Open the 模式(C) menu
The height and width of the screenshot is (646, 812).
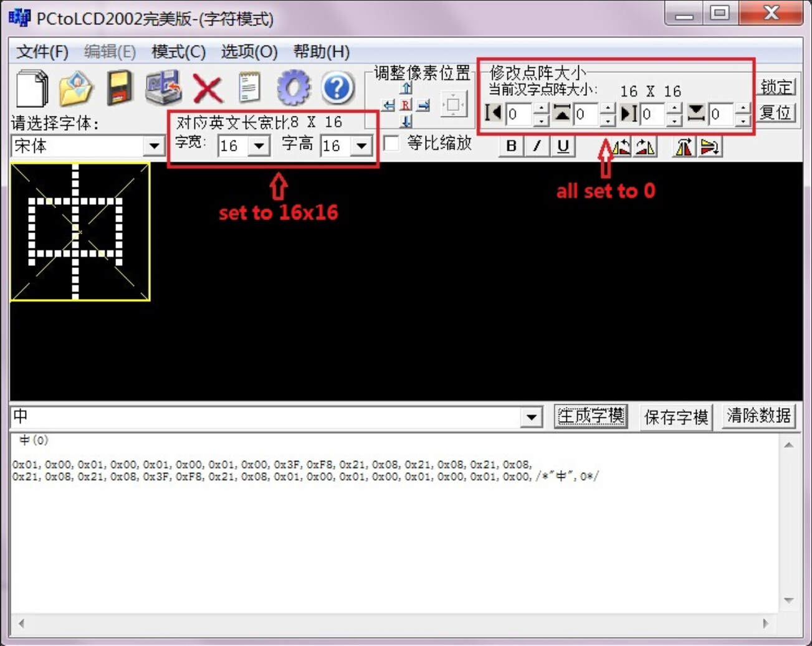click(x=178, y=52)
